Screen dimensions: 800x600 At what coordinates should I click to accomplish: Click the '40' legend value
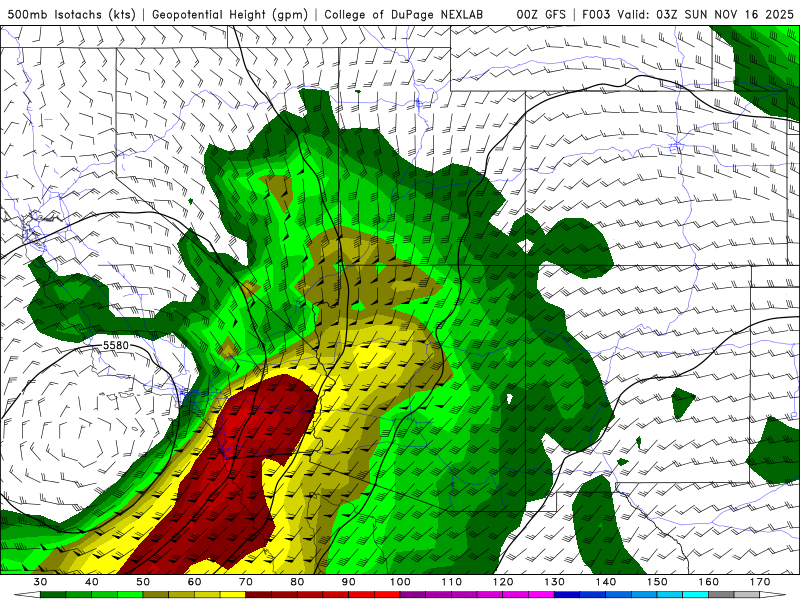click(x=92, y=582)
